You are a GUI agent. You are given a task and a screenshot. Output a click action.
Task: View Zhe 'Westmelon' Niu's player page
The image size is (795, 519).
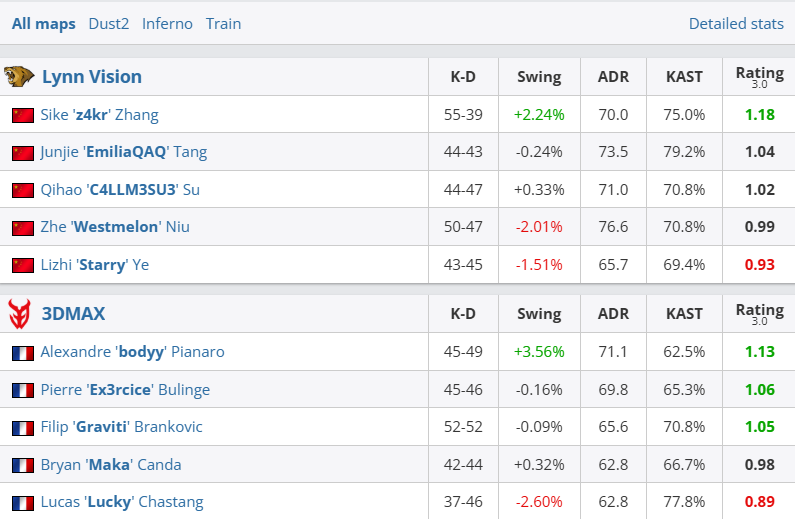click(x=114, y=227)
